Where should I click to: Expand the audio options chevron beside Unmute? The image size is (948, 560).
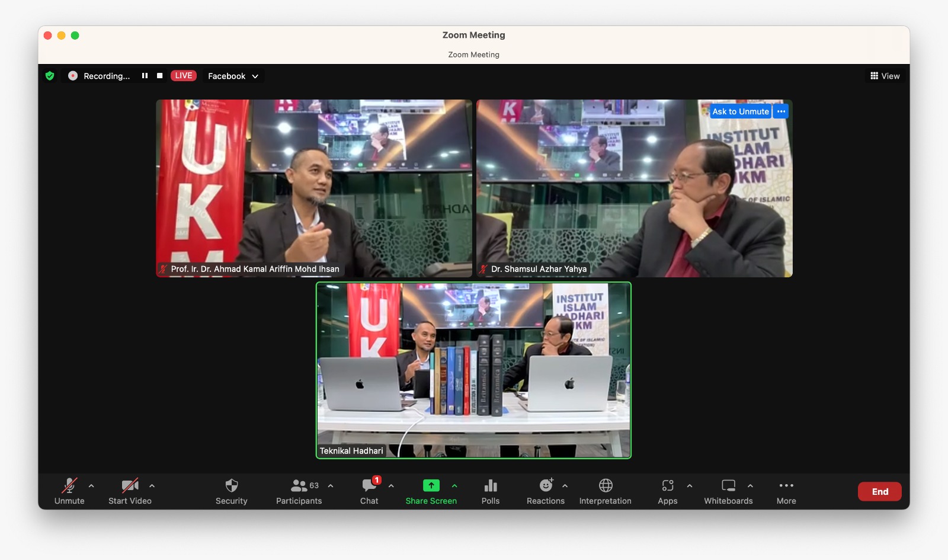pos(91,486)
